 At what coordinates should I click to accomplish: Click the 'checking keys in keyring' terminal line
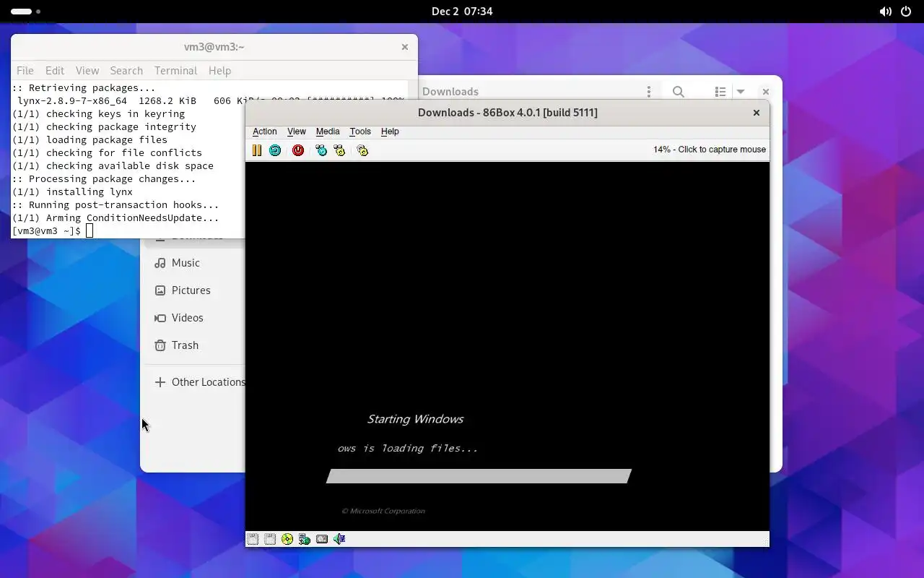(x=98, y=114)
